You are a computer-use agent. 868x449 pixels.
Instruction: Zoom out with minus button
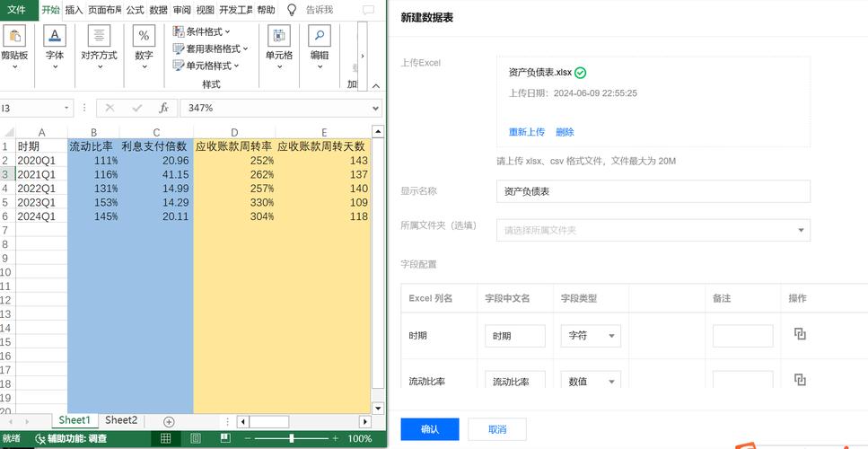250,438
